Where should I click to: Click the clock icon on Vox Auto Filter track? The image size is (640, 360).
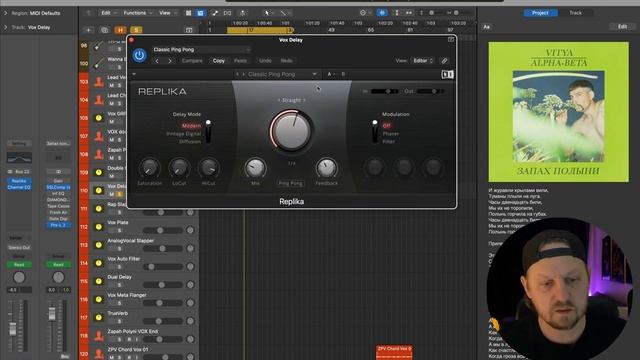click(x=98, y=263)
